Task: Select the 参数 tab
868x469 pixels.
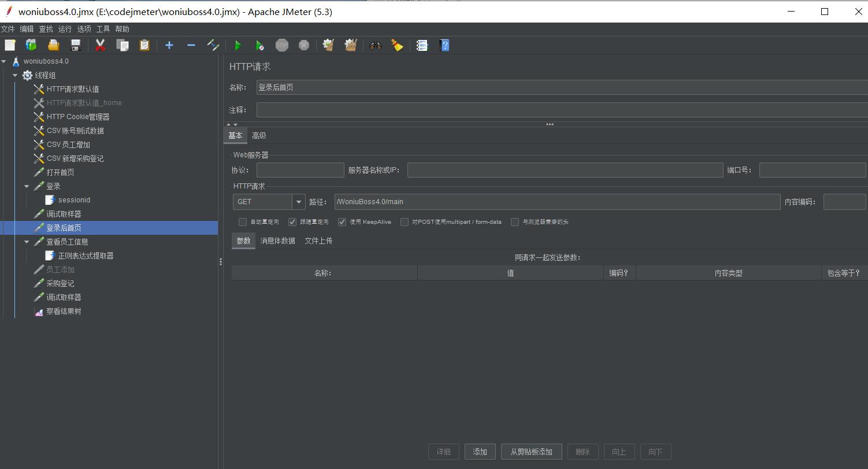Action: pyautogui.click(x=243, y=241)
